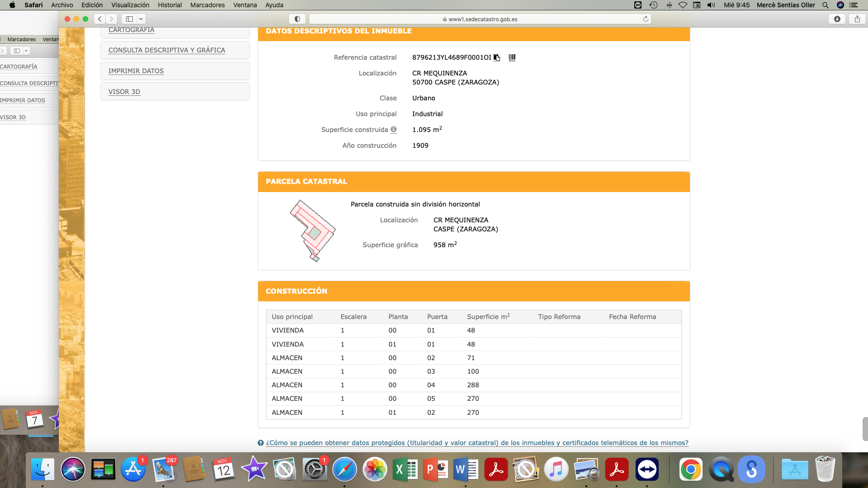Go back to previous page
868x488 pixels.
click(100, 19)
